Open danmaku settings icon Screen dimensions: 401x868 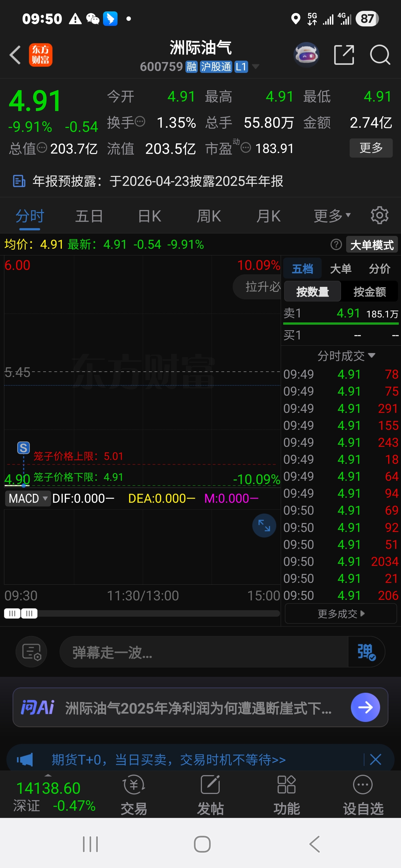tap(31, 652)
